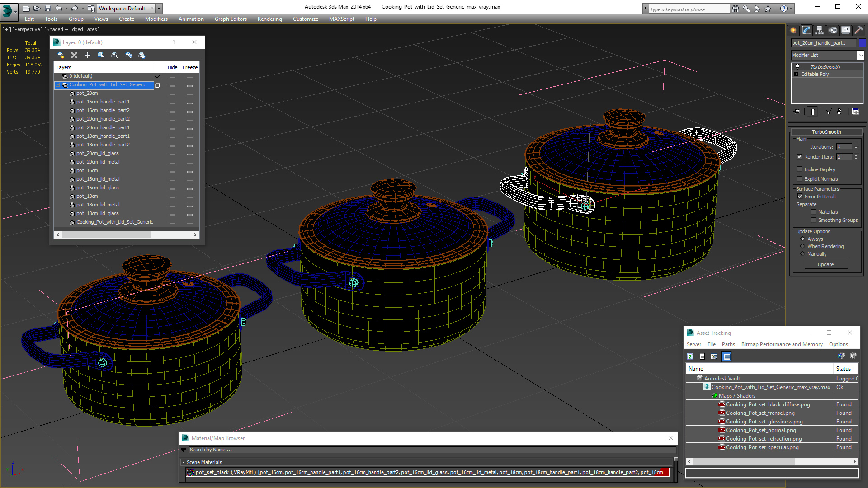
Task: Click the Save File floppy icon
Action: click(47, 8)
